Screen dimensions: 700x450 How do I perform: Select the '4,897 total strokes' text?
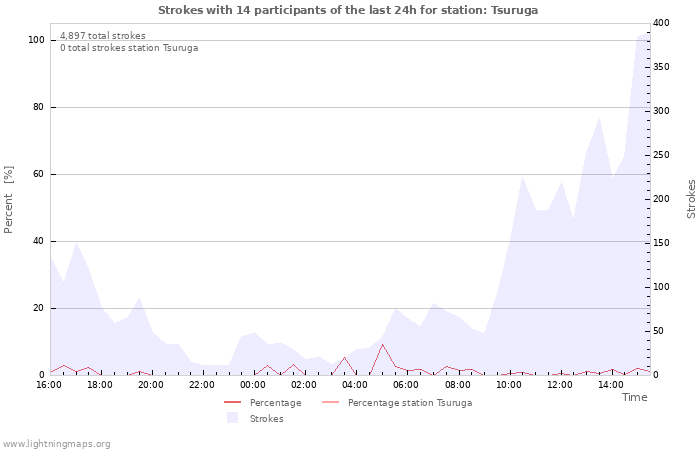click(x=103, y=36)
